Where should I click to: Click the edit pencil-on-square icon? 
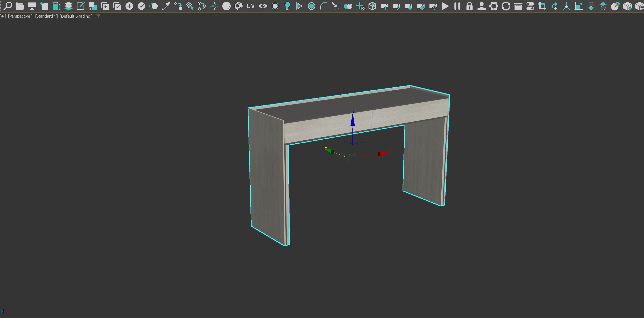pos(80,6)
